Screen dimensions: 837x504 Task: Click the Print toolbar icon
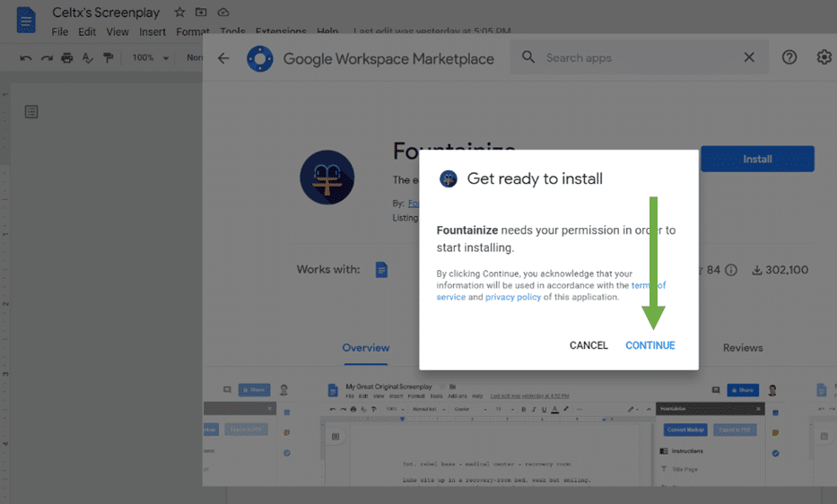click(66, 57)
